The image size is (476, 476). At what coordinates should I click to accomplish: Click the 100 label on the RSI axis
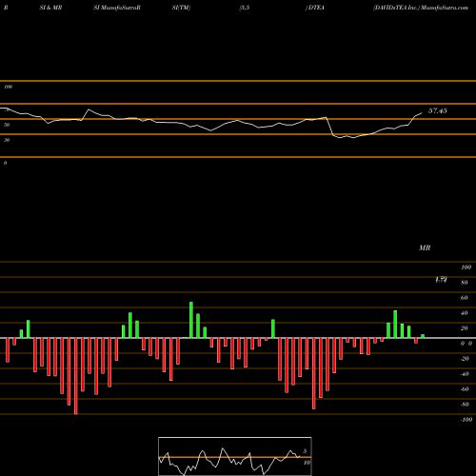tap(8, 87)
